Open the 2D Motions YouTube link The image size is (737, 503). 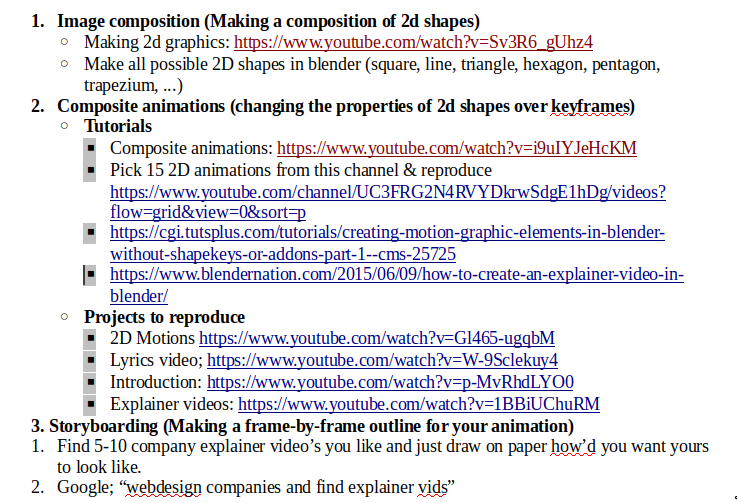(376, 339)
